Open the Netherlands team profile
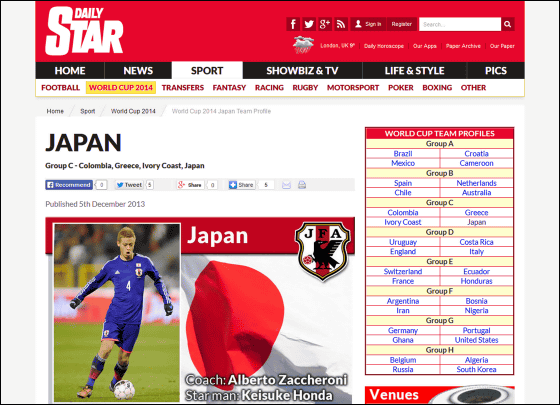 tap(476, 183)
